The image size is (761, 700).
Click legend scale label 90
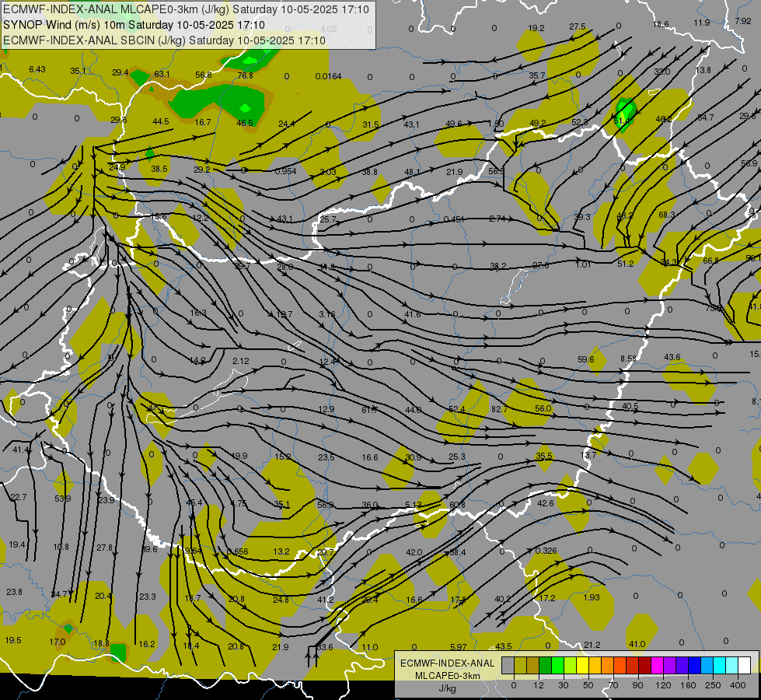point(637,685)
